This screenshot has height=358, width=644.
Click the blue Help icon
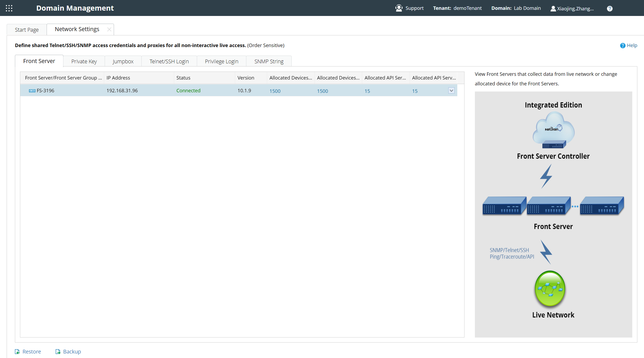(622, 45)
